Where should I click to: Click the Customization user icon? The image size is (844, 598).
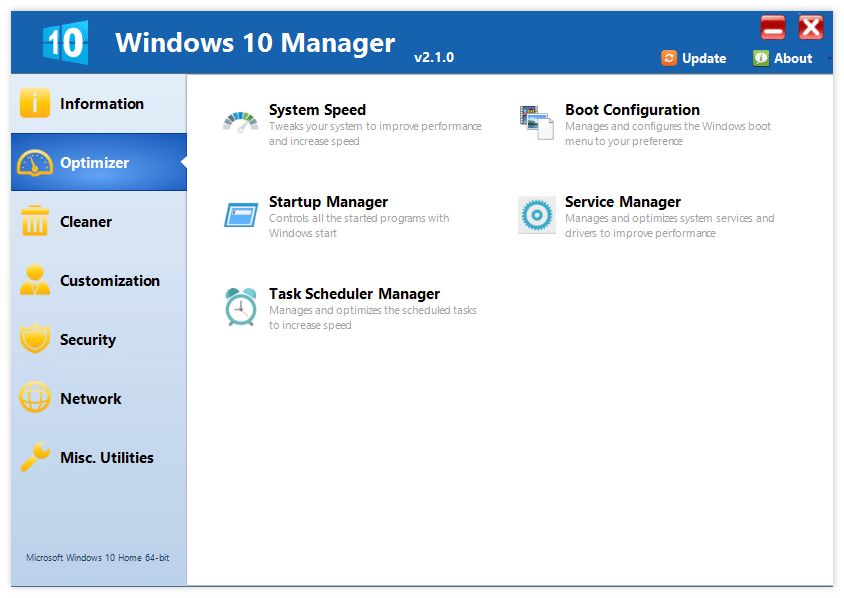[35, 280]
